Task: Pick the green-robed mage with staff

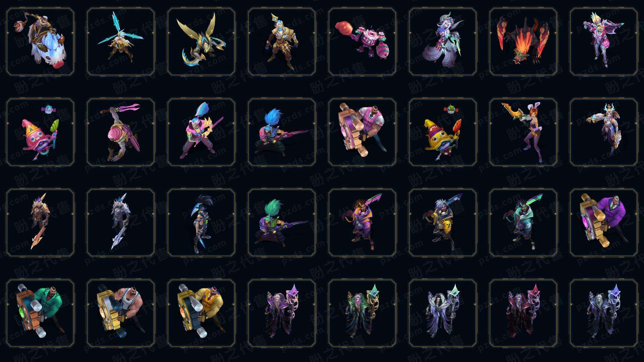Action: (362, 313)
